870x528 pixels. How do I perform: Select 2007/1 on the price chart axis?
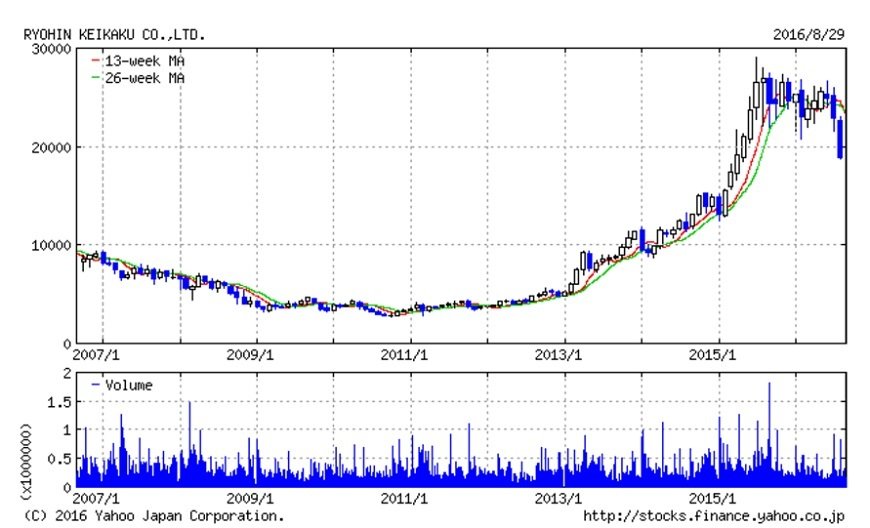tap(95, 355)
